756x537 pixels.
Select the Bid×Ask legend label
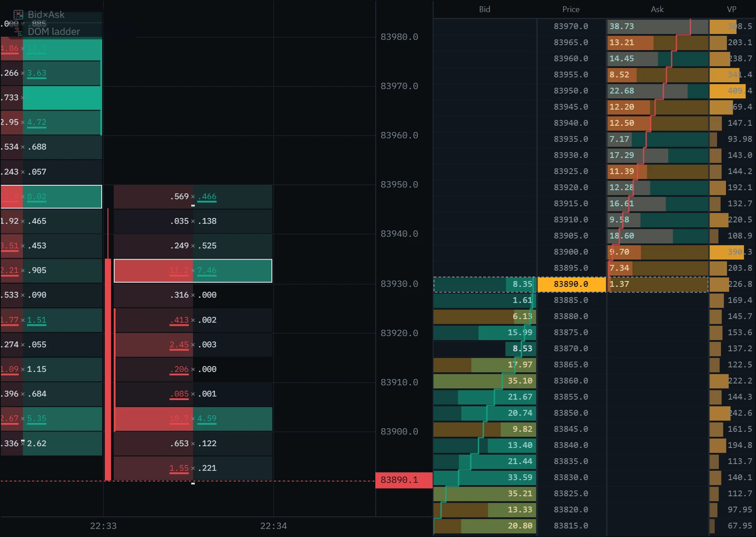[x=46, y=15]
